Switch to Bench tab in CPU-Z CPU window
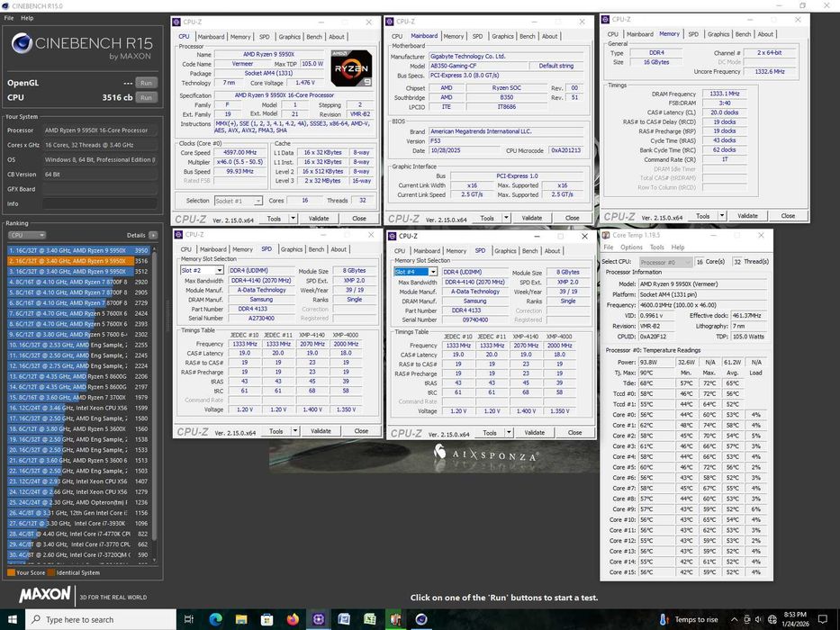 point(314,37)
